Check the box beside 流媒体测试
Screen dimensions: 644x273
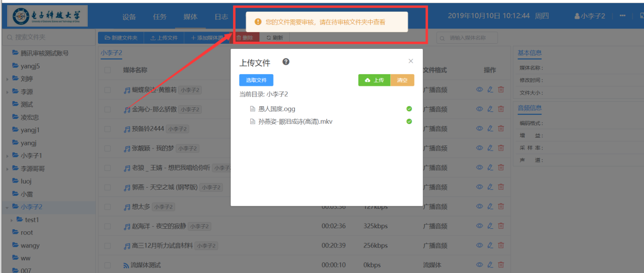108,265
